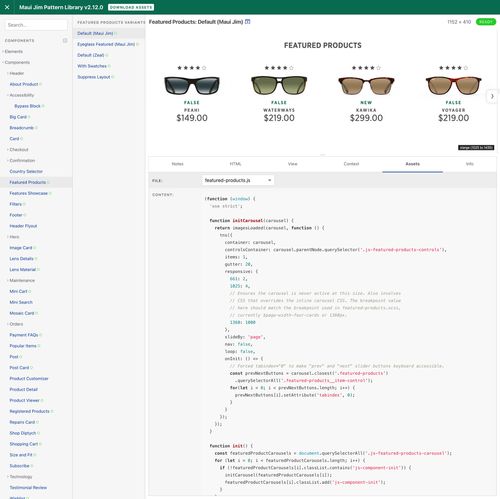This screenshot has width=500, height=499.
Task: Click the star rating above Peahi
Action: pyautogui.click(x=192, y=68)
